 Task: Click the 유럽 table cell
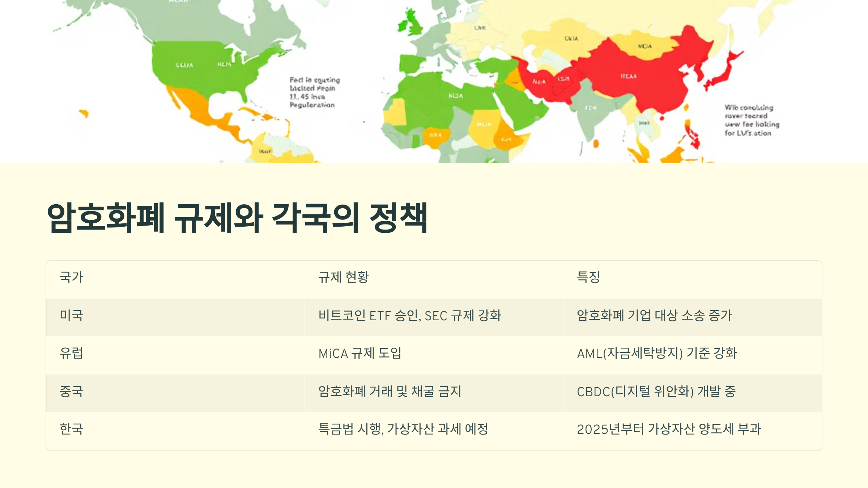pyautogui.click(x=71, y=354)
